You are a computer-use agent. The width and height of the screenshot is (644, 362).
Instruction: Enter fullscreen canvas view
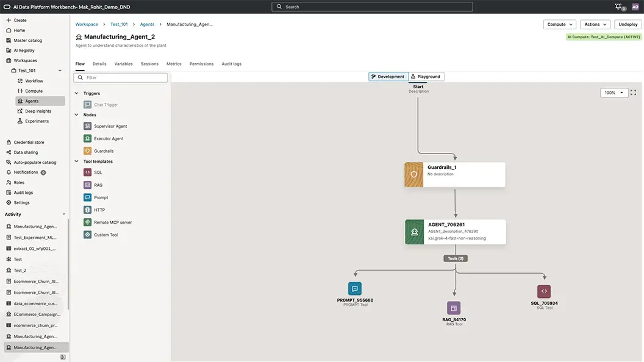[633, 93]
